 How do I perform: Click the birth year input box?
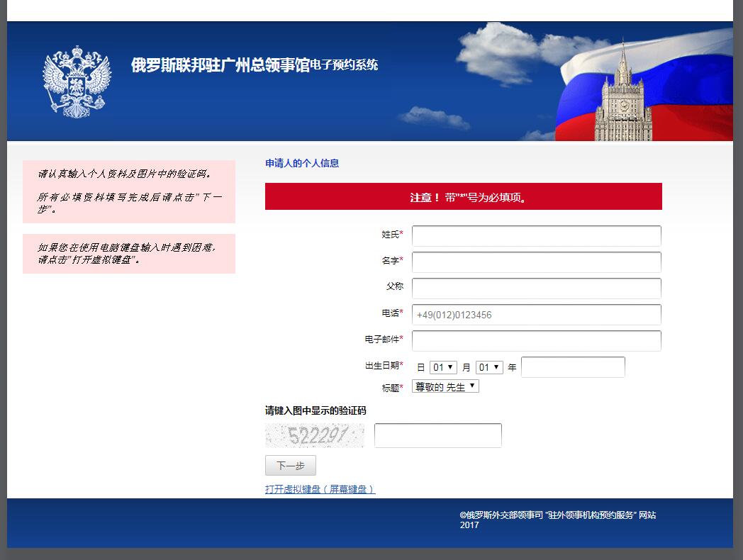573,366
